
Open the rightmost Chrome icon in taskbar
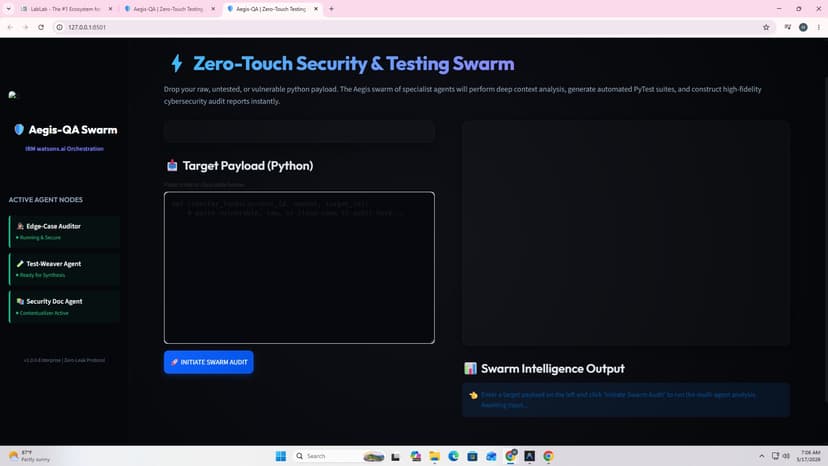click(548, 456)
